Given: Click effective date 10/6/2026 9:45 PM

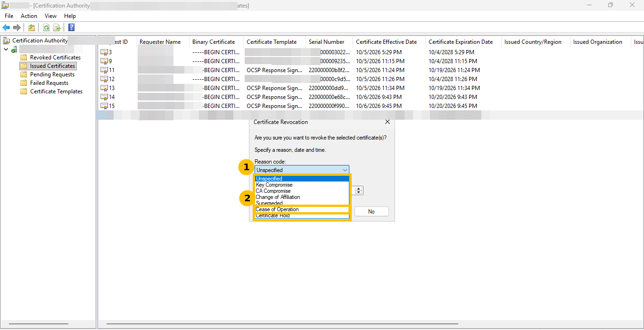Looking at the screenshot, I should (379, 106).
